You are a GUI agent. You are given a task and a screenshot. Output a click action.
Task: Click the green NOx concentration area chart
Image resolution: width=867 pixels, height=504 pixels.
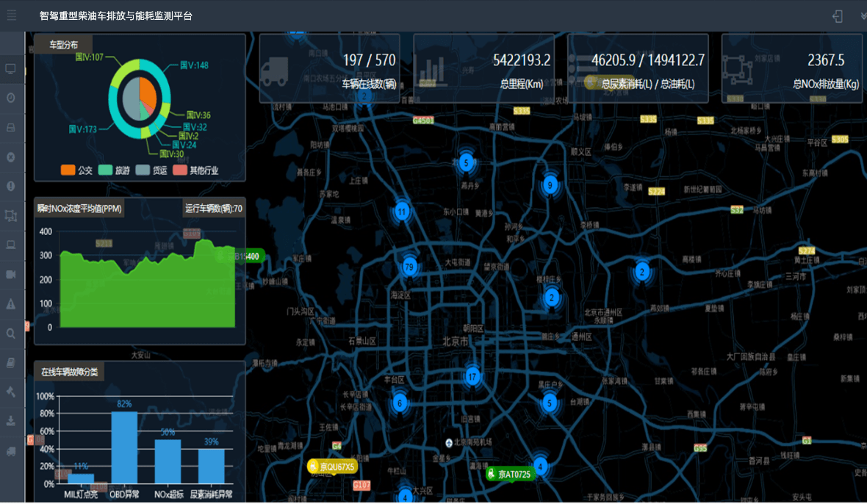(x=148, y=287)
